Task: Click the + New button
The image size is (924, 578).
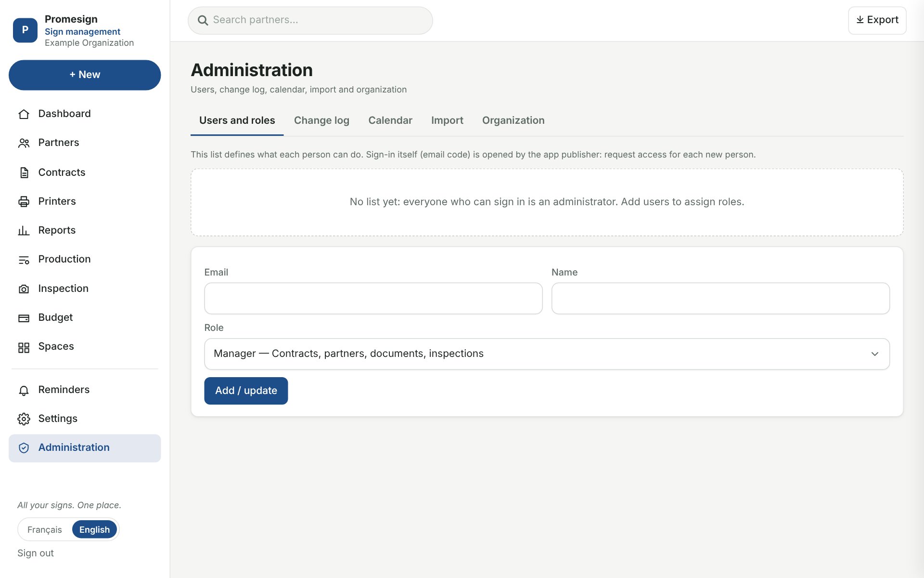Action: (85, 75)
